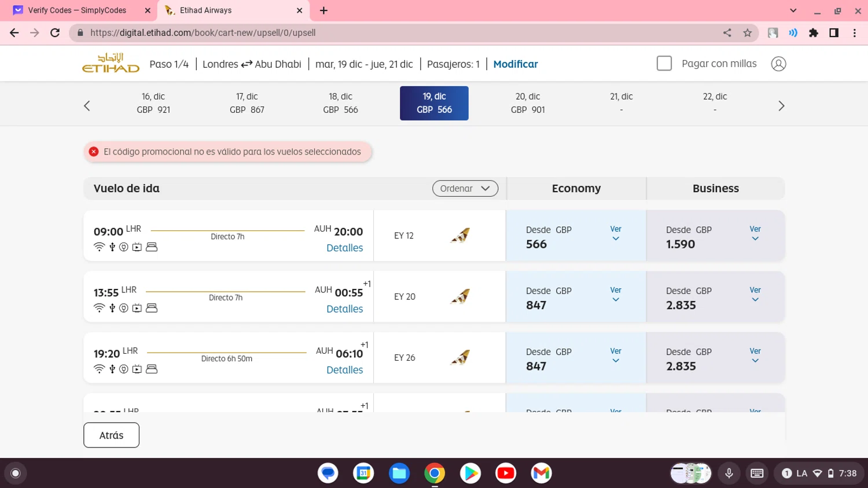Select the 18 dic GBP 566 date tab
Image resolution: width=868 pixels, height=488 pixels.
(x=340, y=103)
